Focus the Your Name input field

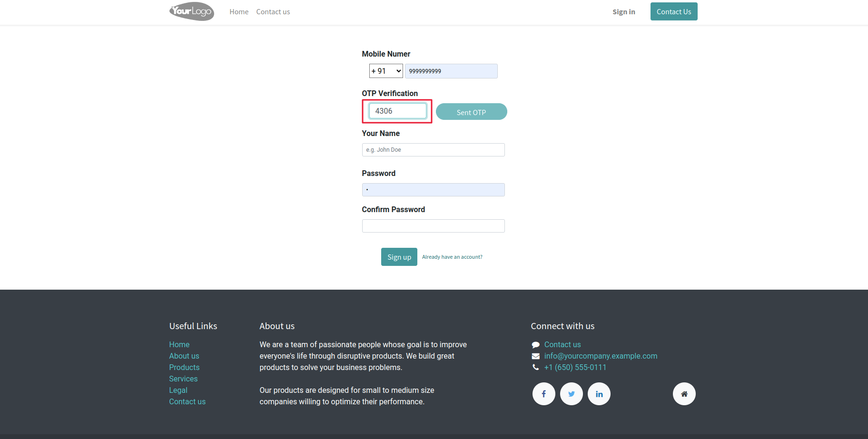433,150
